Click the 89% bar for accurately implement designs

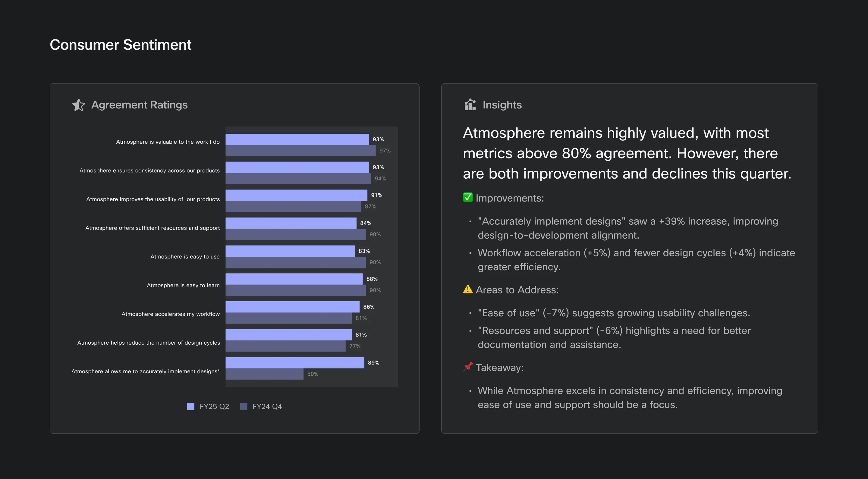(x=294, y=363)
